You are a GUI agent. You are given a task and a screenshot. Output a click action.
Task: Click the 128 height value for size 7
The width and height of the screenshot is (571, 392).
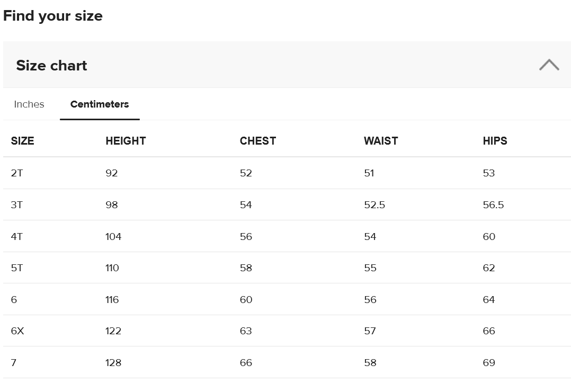(113, 363)
